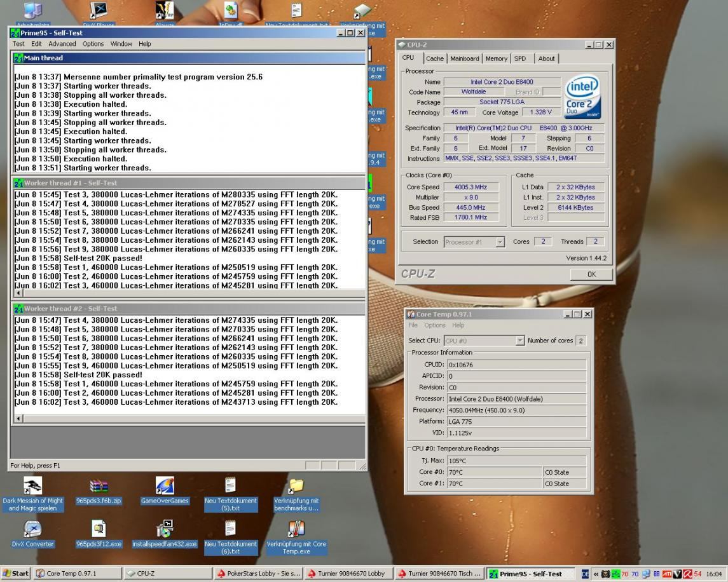The width and height of the screenshot is (728, 582).
Task: Click the Core #0 temperature reading 70°C
Action: pos(494,472)
